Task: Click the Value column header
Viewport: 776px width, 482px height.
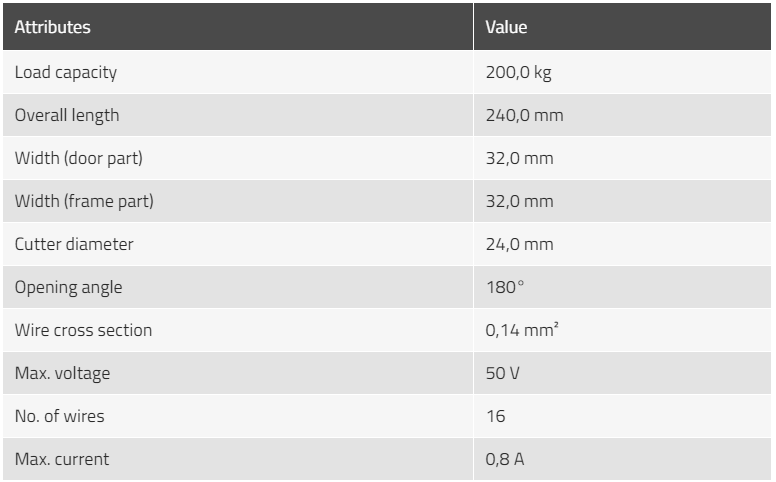Action: tap(506, 27)
